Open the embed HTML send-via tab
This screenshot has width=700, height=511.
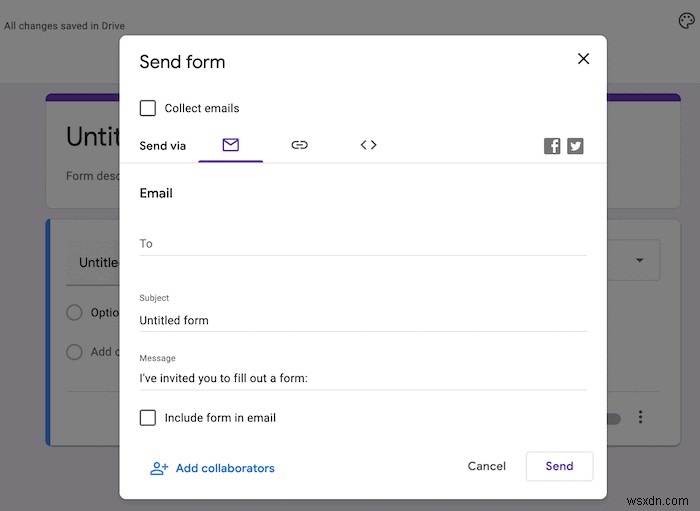coord(368,145)
